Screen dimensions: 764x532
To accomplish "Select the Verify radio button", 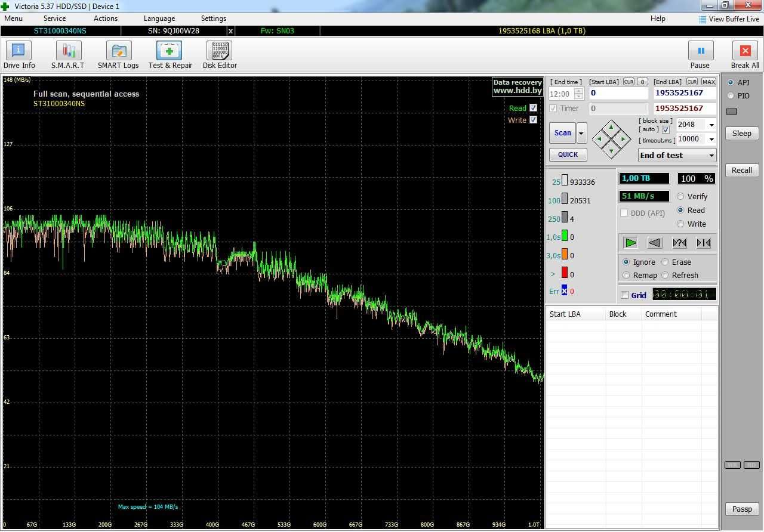I will click(x=680, y=196).
